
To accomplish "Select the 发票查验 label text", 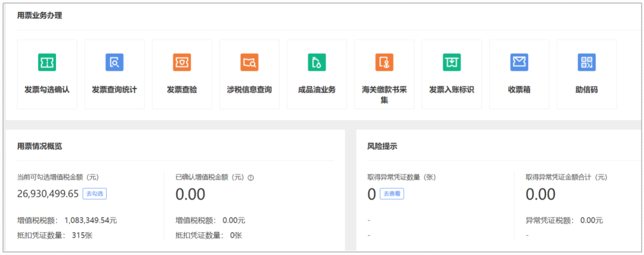I will [182, 90].
